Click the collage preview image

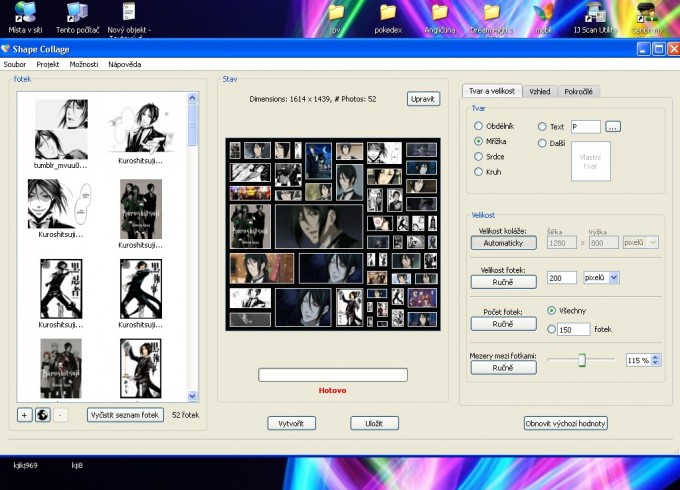tap(333, 234)
